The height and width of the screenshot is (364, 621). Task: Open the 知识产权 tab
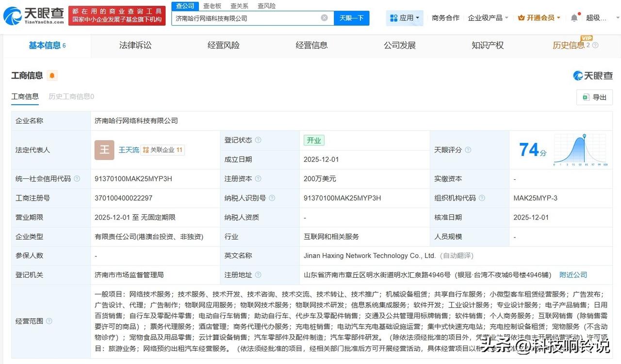pyautogui.click(x=488, y=46)
